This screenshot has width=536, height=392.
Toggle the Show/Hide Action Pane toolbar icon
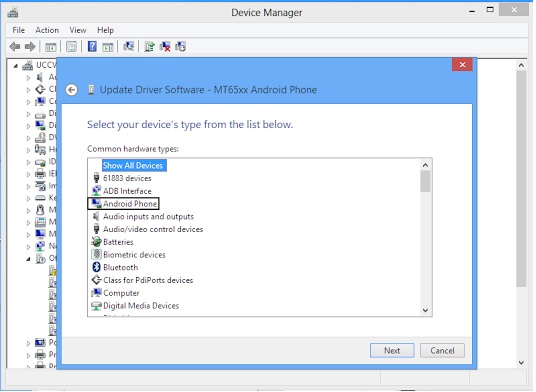108,46
